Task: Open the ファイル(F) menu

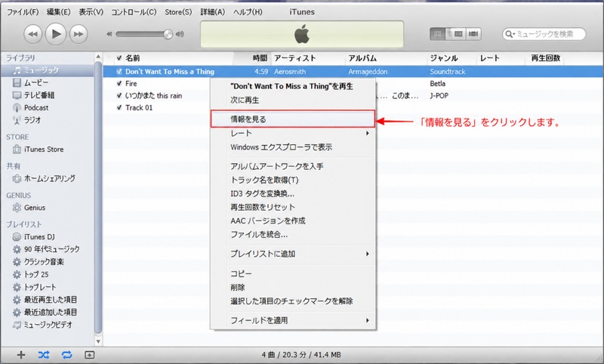Action: pos(23,12)
